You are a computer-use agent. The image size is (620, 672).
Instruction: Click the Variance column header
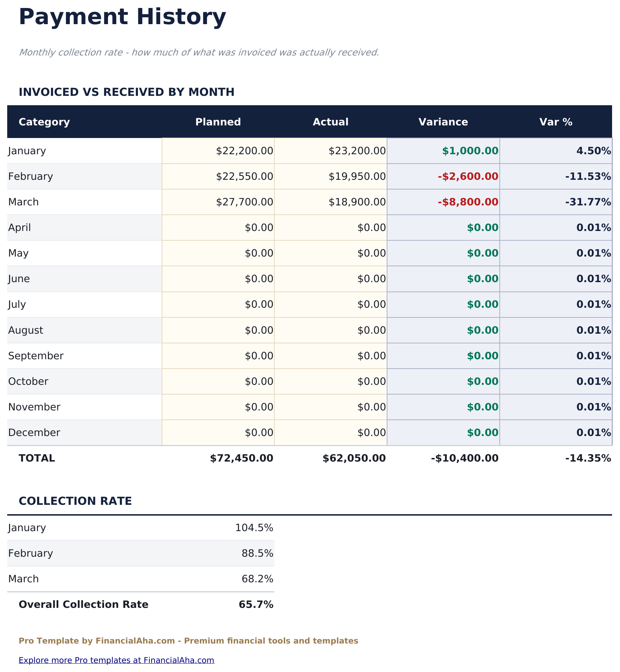click(x=443, y=122)
